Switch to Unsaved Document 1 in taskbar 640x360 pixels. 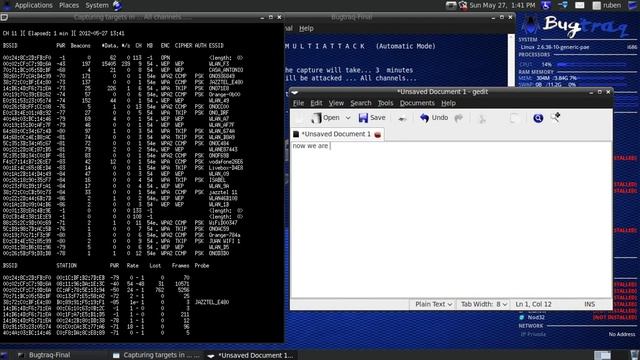point(250,355)
